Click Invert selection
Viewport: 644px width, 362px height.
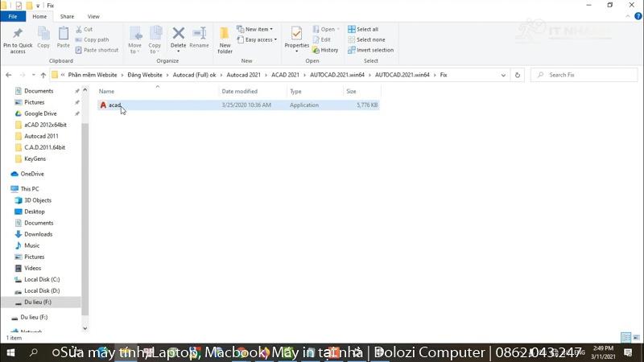(370, 50)
